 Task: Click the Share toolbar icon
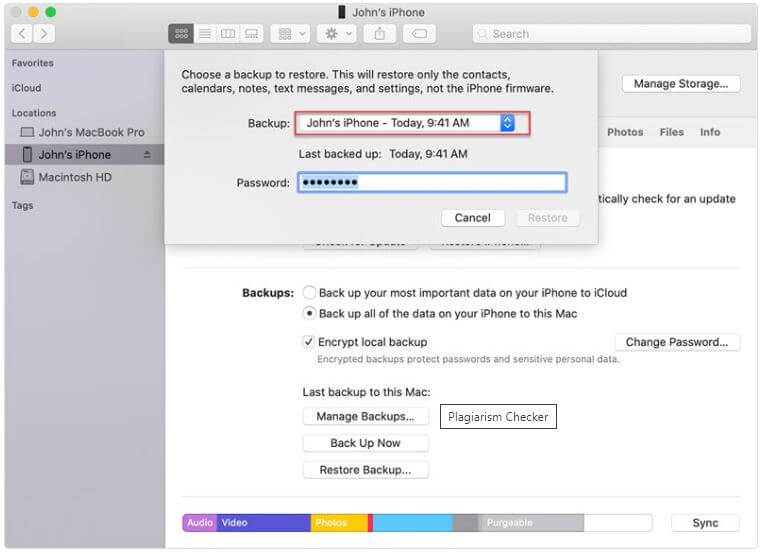pos(380,34)
